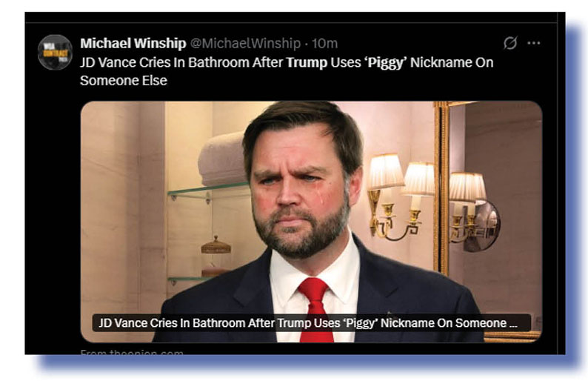The height and width of the screenshot is (381, 588).
Task: Click the bold 'Piggy' word in tweet
Action: click(x=386, y=63)
